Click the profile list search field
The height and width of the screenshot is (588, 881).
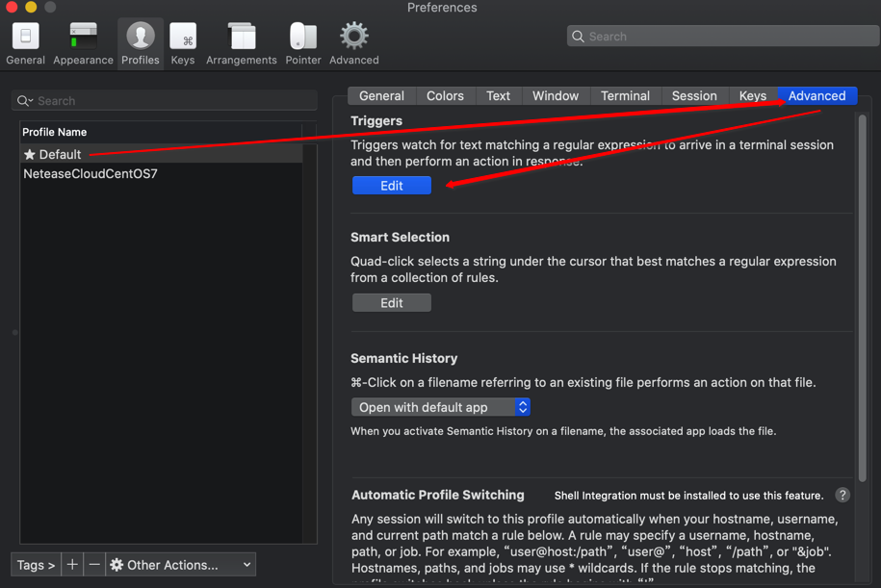(x=164, y=100)
